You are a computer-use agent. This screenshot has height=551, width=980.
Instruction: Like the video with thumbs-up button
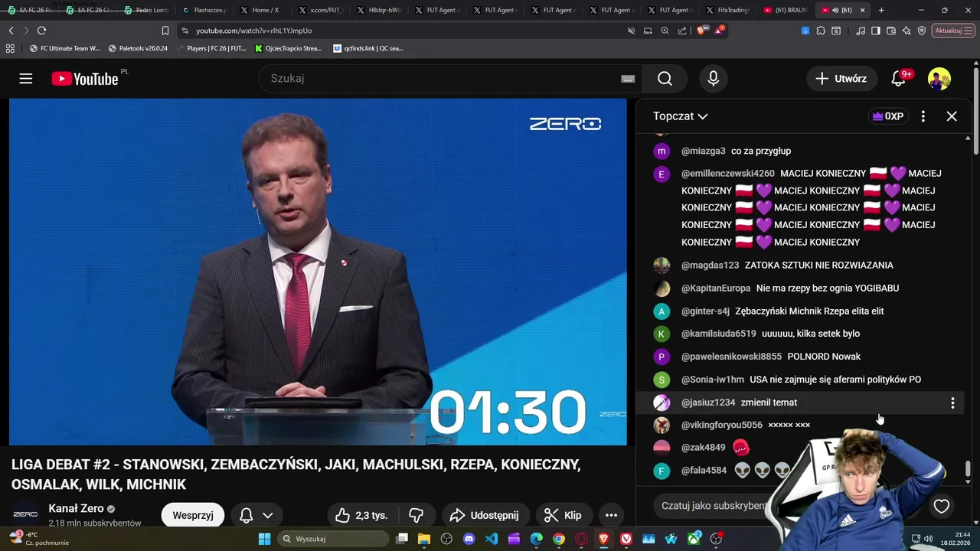point(361,515)
